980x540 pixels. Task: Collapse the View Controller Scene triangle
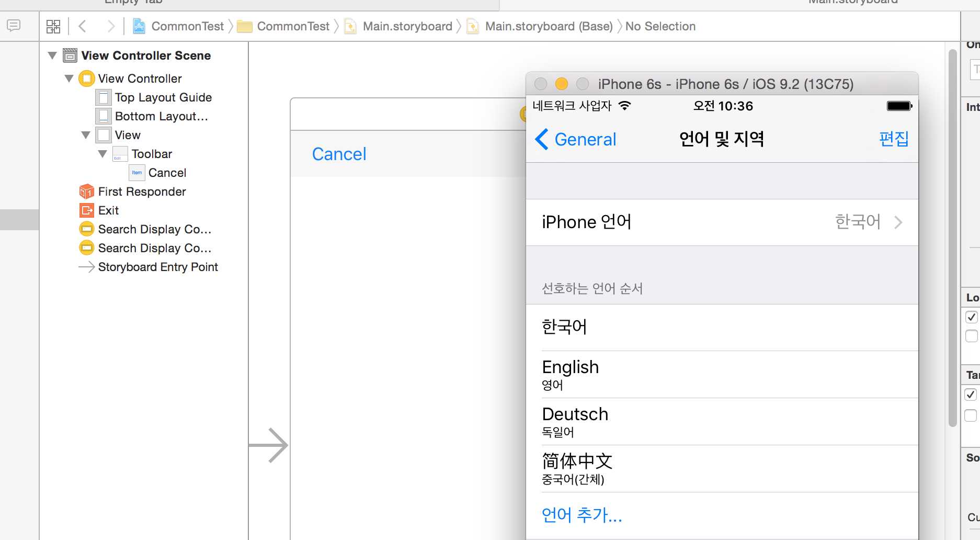click(52, 55)
